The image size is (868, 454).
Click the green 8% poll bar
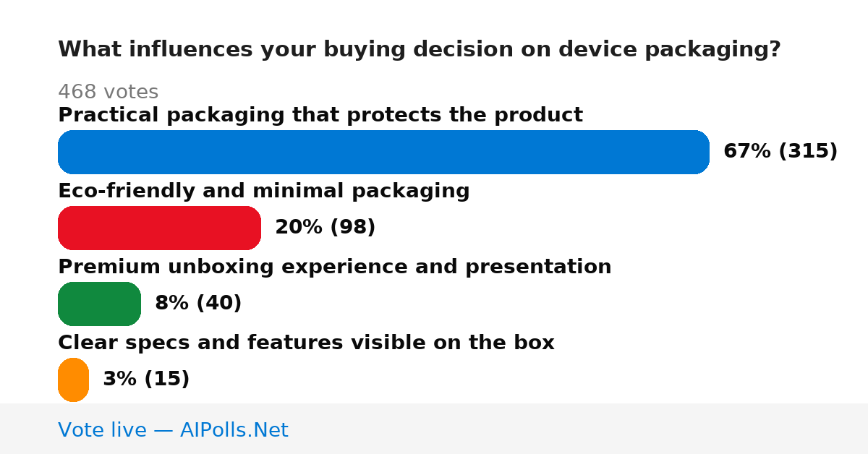[99, 304]
